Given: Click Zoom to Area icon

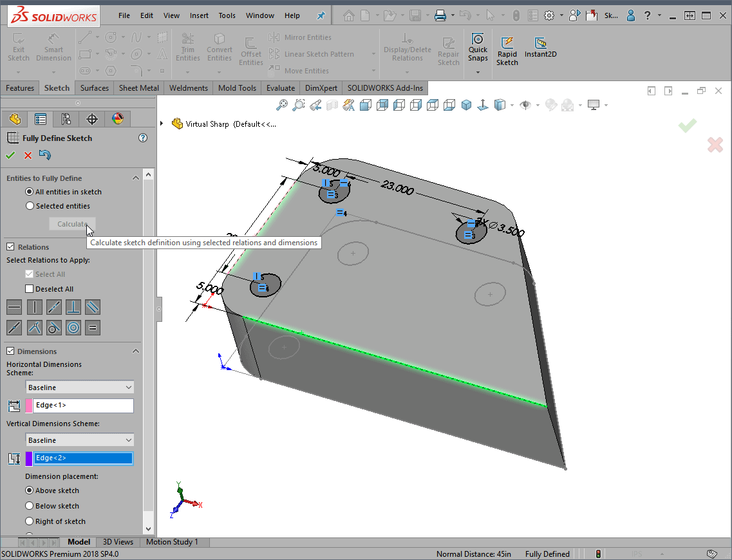Looking at the screenshot, I should tap(298, 105).
